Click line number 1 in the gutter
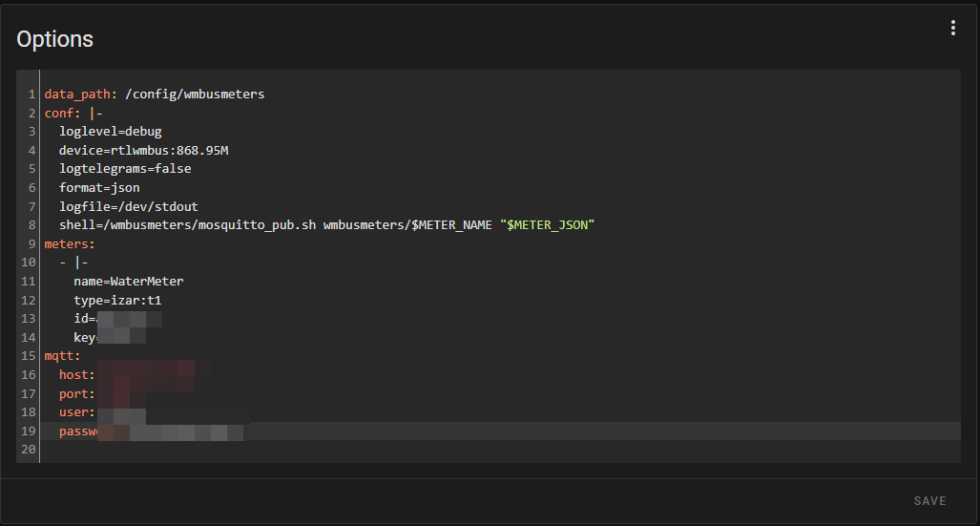This screenshot has width=980, height=526. coord(31,95)
